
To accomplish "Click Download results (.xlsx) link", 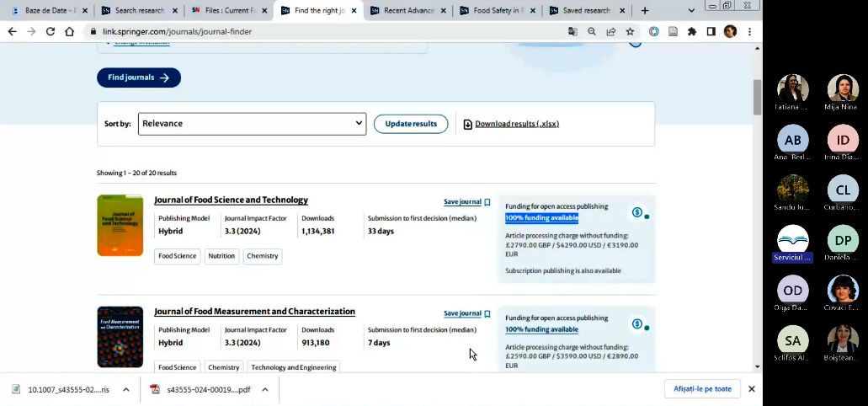I will coord(511,124).
